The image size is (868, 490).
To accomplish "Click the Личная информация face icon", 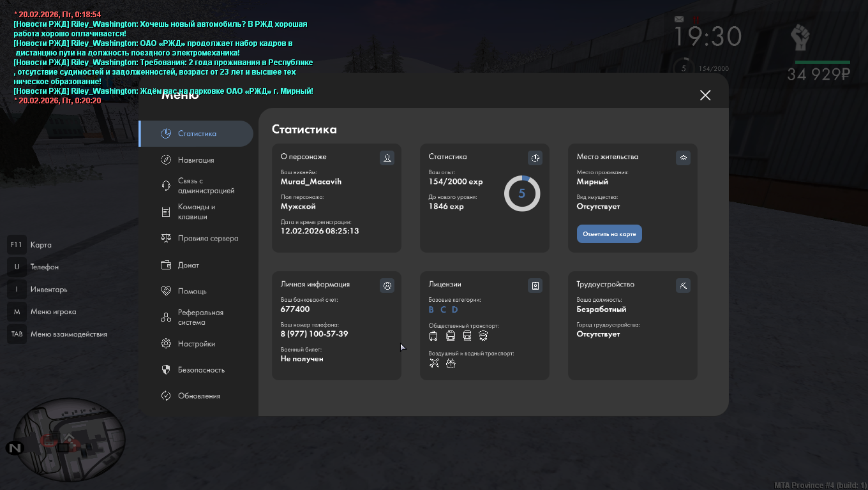I will [x=387, y=285].
